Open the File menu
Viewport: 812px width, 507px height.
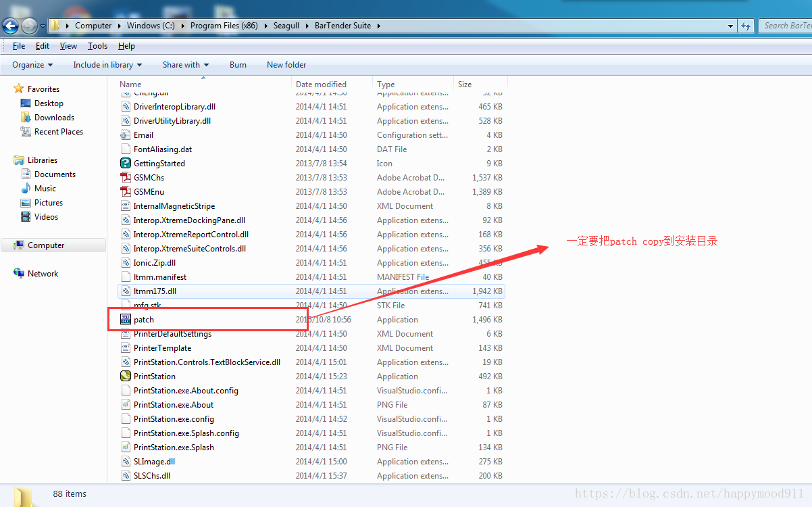tap(19, 46)
